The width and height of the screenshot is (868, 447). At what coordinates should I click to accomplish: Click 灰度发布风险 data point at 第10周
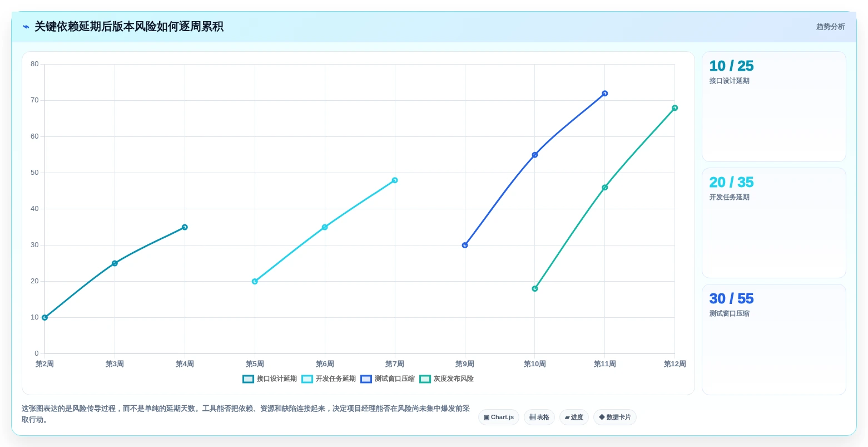pyautogui.click(x=535, y=289)
